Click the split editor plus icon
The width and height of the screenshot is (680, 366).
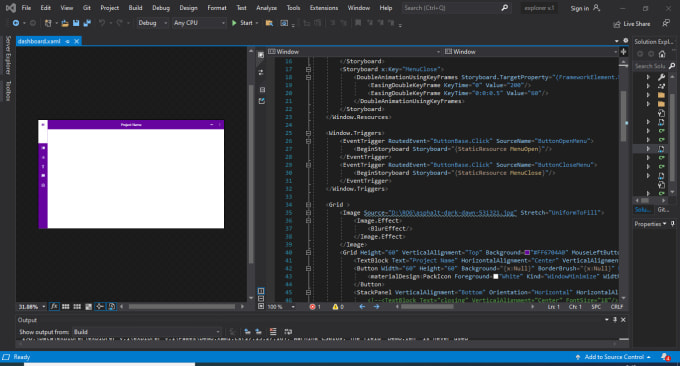tap(624, 52)
